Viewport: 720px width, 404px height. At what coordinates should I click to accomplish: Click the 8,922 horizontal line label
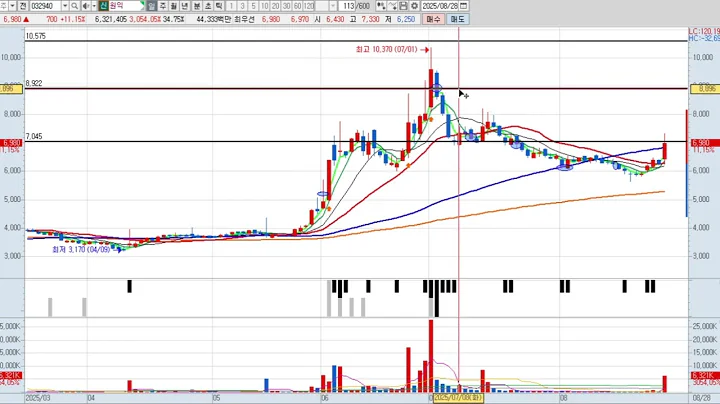[34, 83]
